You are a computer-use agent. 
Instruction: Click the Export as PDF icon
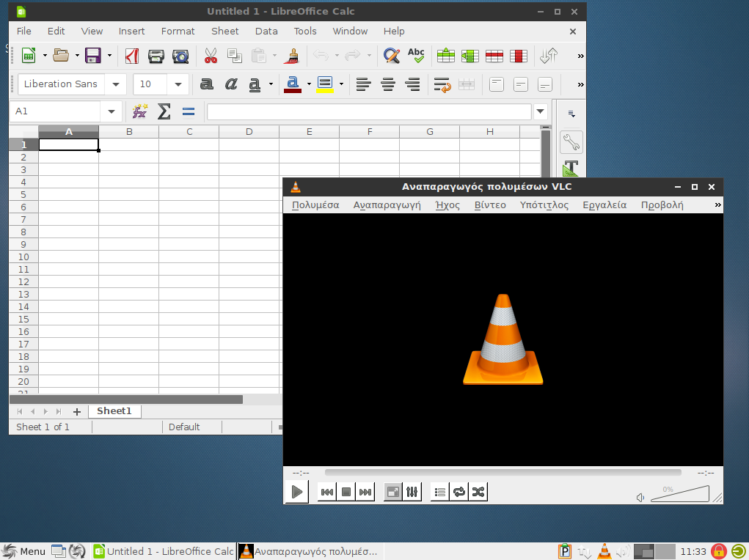pyautogui.click(x=132, y=56)
